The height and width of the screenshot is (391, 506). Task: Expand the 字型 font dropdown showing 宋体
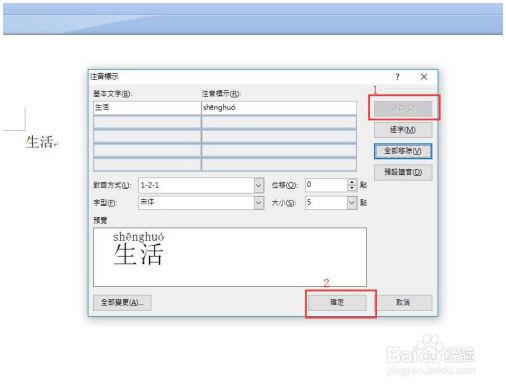point(259,203)
